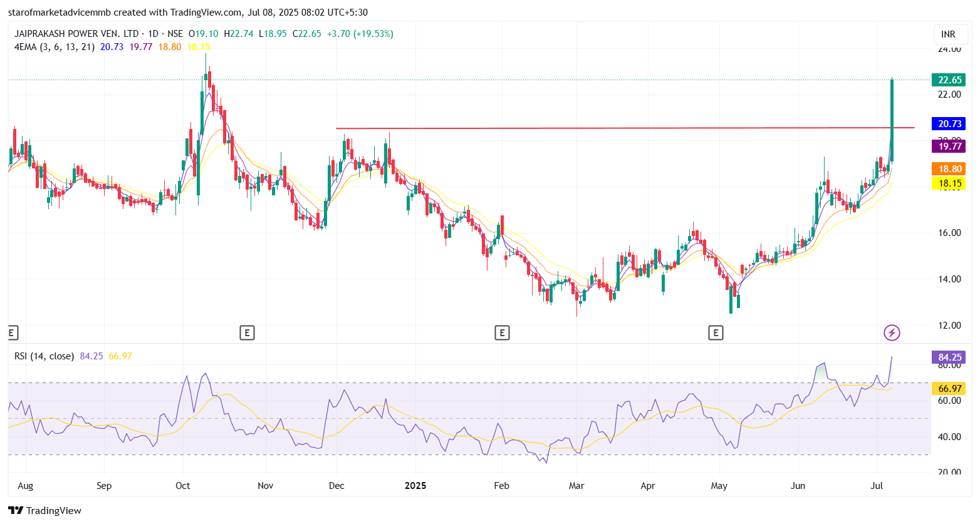Click the Oct label on the time axis

click(x=183, y=486)
